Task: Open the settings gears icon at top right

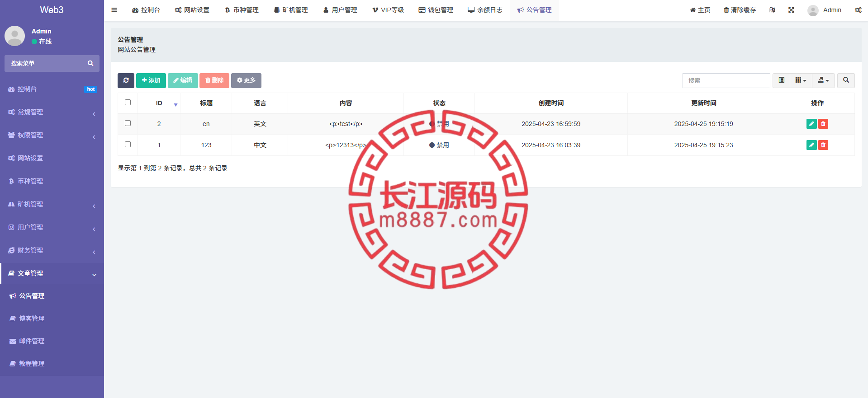Action: point(858,10)
